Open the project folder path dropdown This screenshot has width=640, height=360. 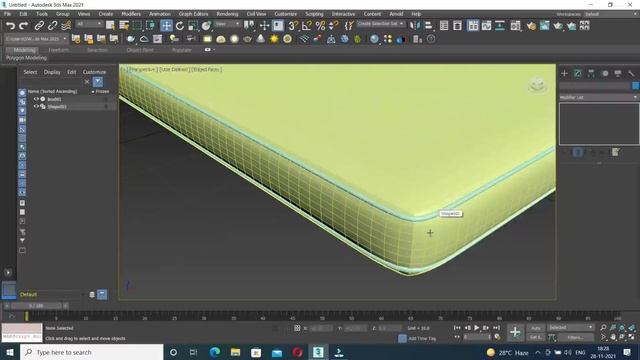pyautogui.click(x=36, y=39)
